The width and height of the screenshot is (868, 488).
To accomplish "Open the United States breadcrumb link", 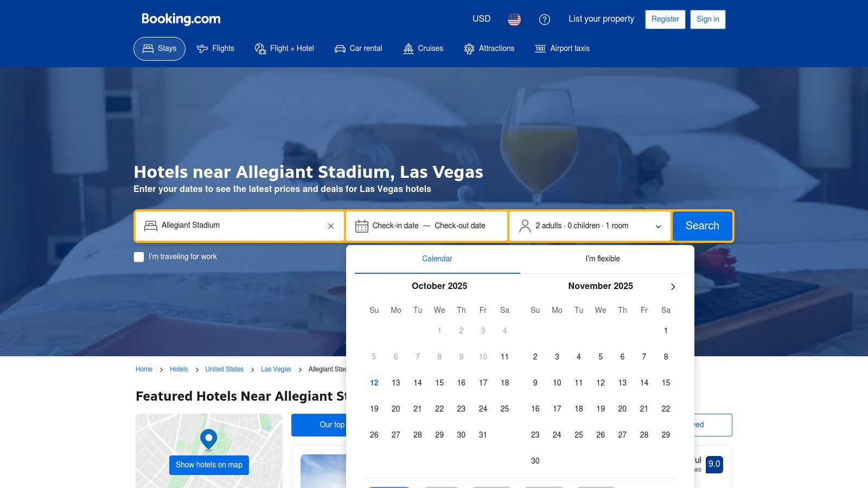I will [224, 369].
